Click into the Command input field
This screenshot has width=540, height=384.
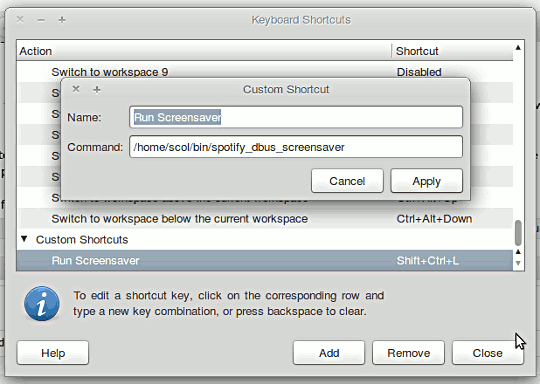296,147
